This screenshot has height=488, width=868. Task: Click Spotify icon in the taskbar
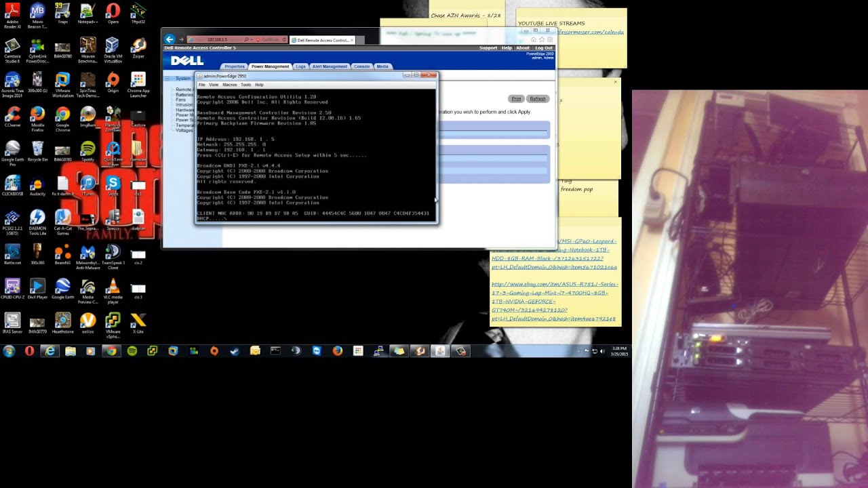pos(132,351)
